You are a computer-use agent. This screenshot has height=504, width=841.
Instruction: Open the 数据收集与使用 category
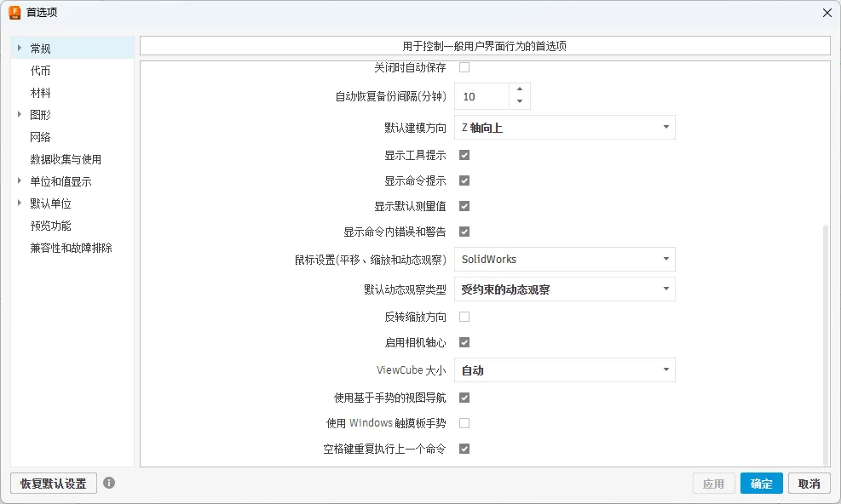[66, 159]
